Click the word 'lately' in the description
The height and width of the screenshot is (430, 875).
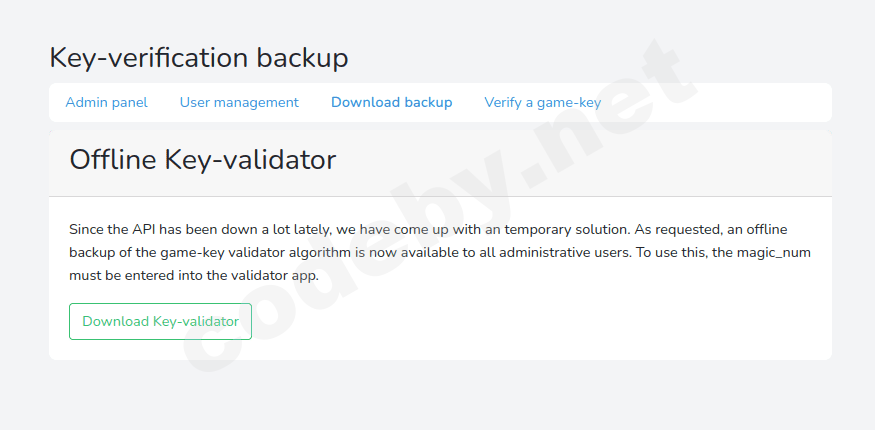pyautogui.click(x=279, y=228)
